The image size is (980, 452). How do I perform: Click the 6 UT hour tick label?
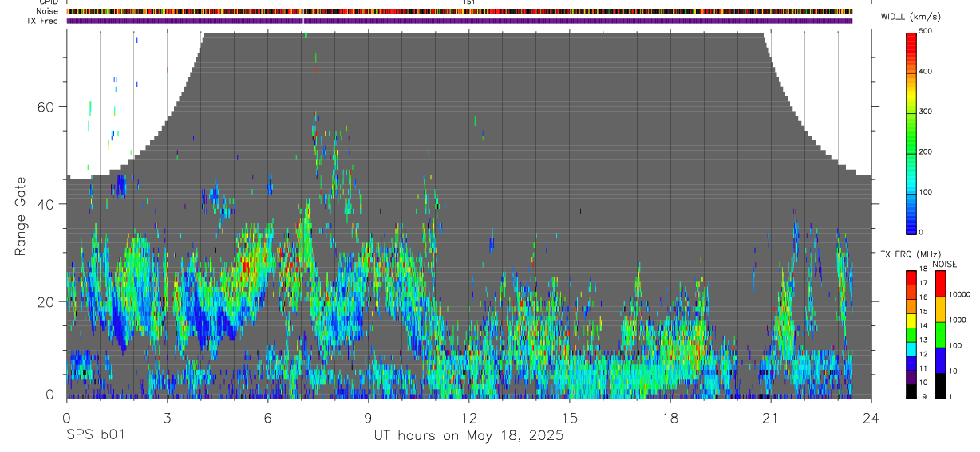coord(267,418)
